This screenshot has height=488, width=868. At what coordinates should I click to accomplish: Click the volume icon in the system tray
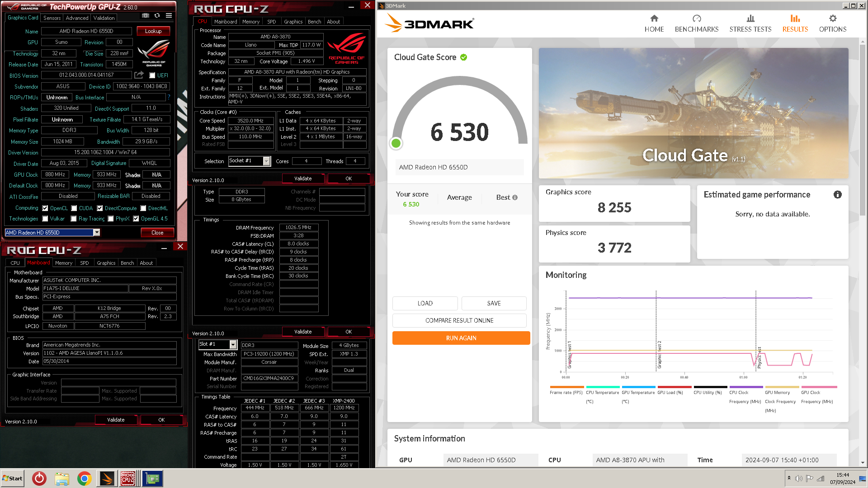[799, 479]
